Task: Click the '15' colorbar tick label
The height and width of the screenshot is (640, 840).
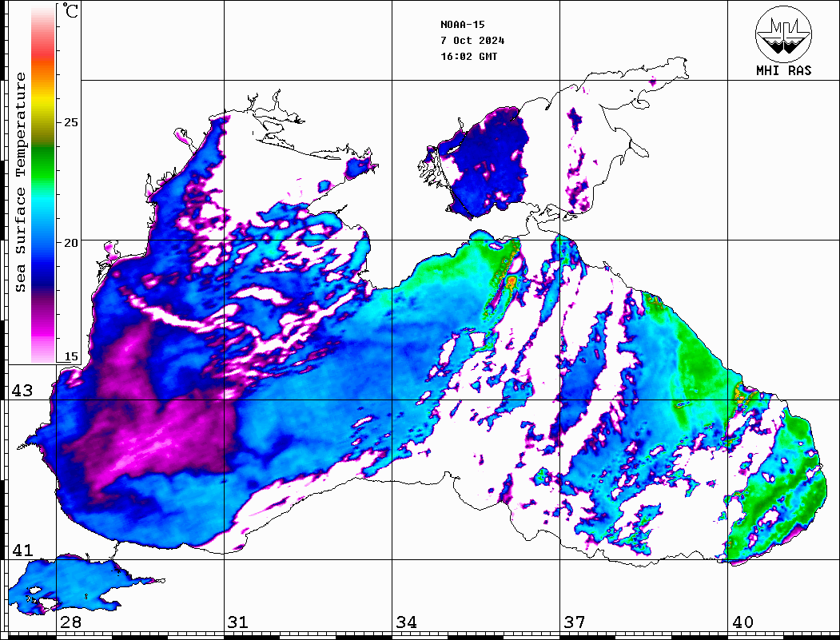Action: click(x=70, y=356)
